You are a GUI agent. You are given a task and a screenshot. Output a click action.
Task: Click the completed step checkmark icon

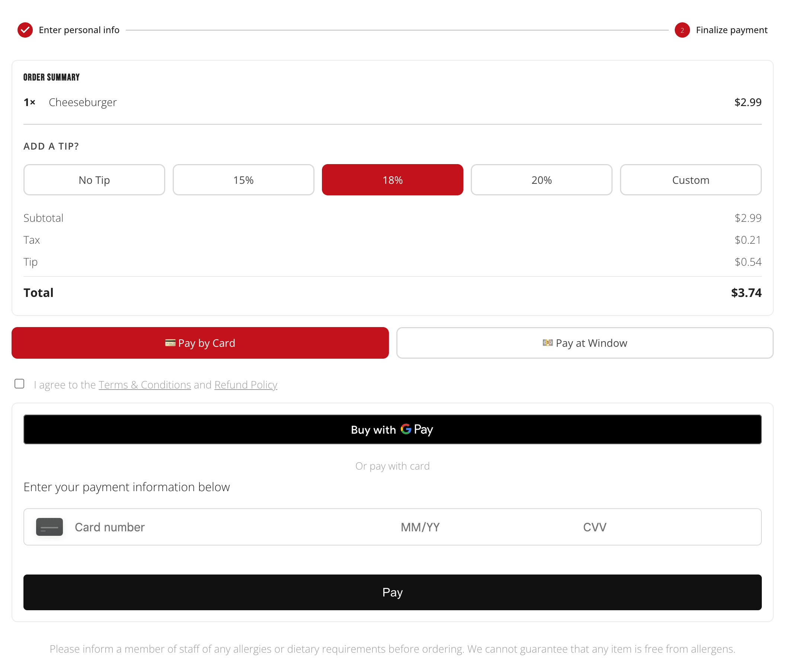(x=25, y=30)
